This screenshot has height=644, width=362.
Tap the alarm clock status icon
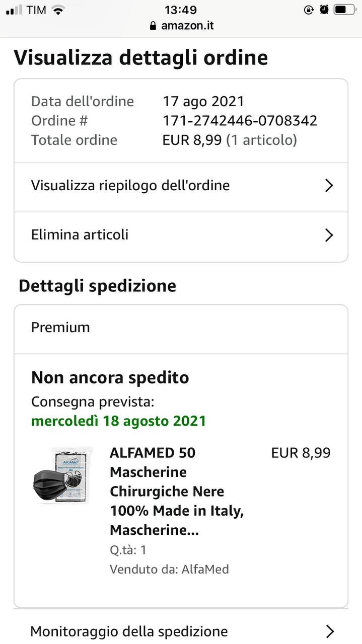click(x=324, y=10)
